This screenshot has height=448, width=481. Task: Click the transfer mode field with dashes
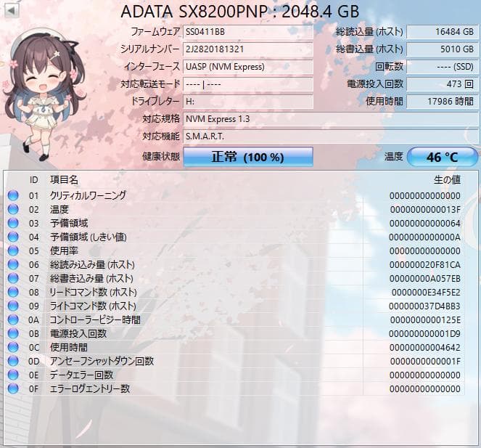tap(248, 84)
